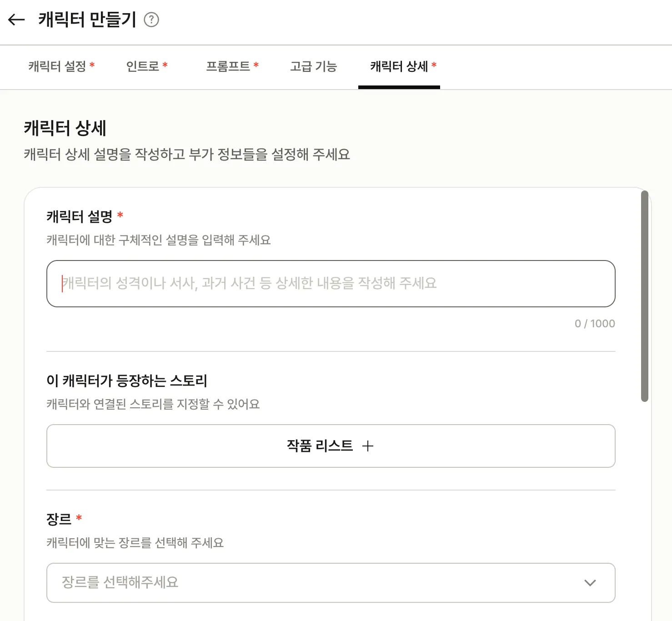Focus the 캐릭터 설명 text input field

click(331, 284)
